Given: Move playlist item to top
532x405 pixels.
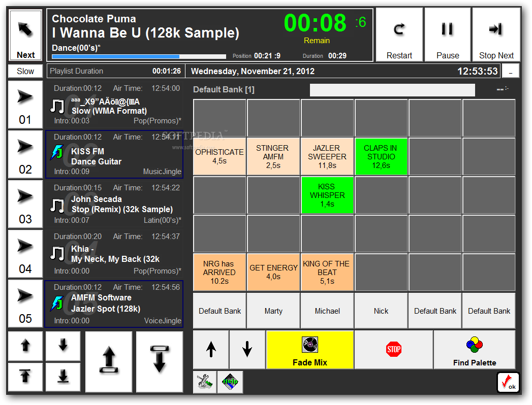Looking at the screenshot, I should pos(25,377).
